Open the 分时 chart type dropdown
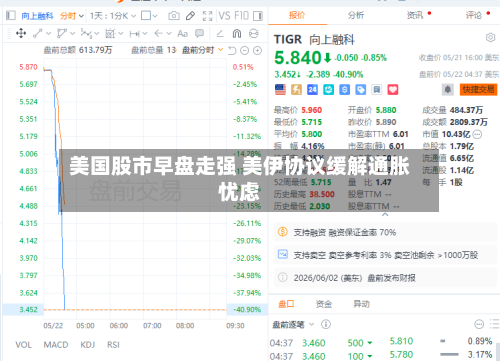This screenshot has height=361, width=500. tap(72, 16)
